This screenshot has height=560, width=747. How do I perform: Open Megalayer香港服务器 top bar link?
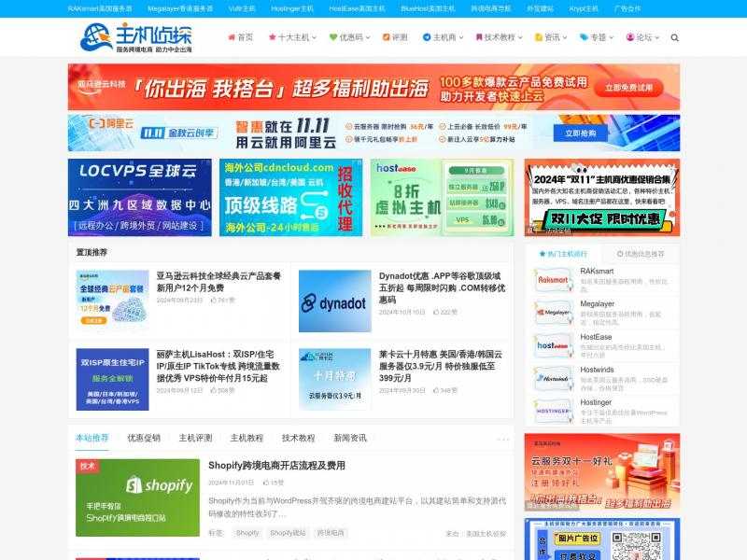point(180,8)
